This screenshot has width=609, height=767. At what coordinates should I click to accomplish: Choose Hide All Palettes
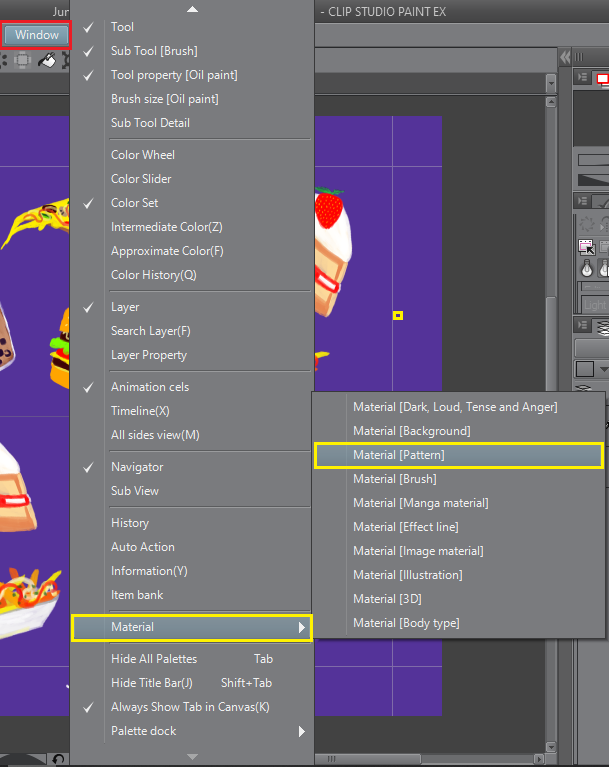tap(191, 659)
